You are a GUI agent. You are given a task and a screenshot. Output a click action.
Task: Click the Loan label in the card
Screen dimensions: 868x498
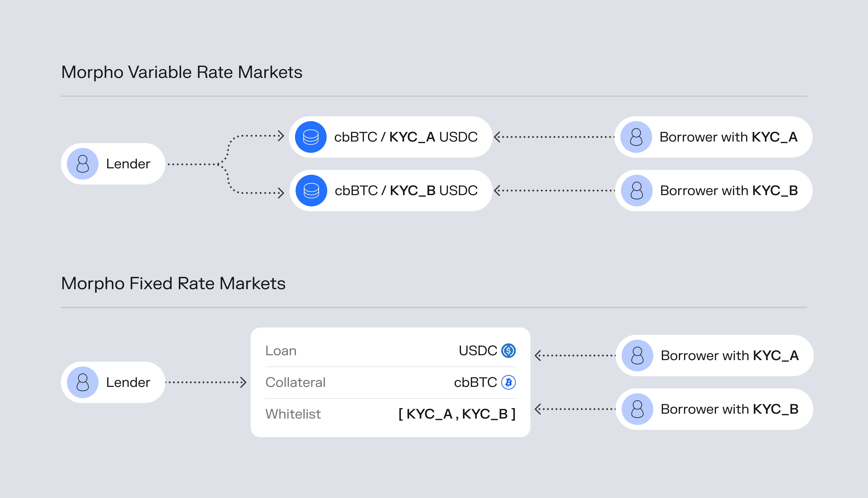pos(281,351)
